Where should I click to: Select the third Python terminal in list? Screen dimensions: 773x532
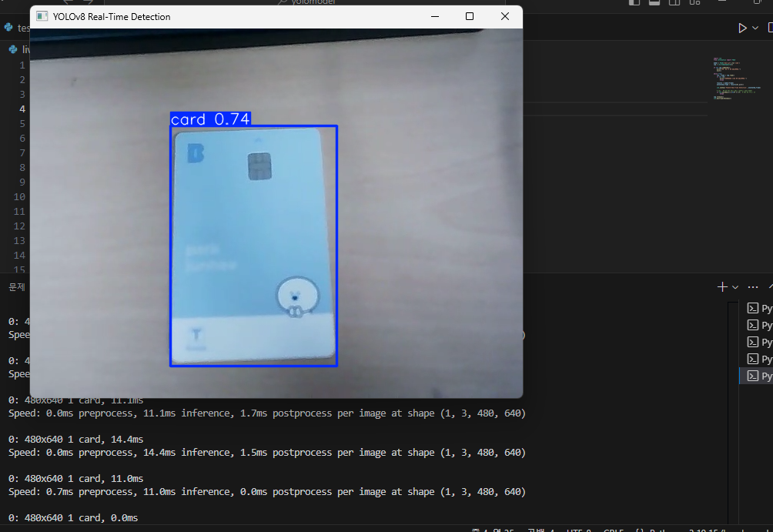758,342
